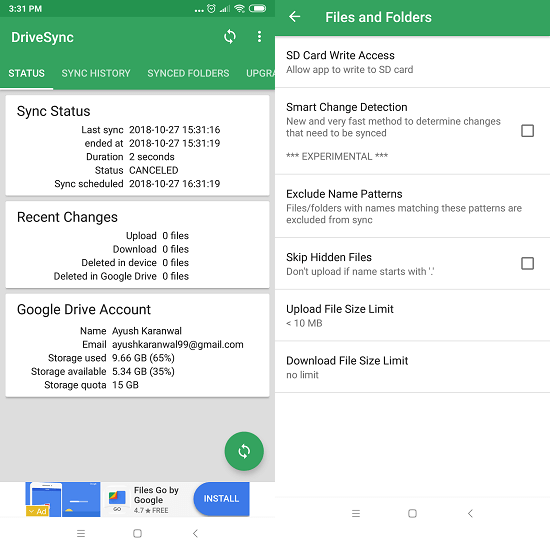Screen dimensions: 551x550
Task: Tap email ayushkaranwal99@gmail.com
Action: pyautogui.click(x=177, y=344)
